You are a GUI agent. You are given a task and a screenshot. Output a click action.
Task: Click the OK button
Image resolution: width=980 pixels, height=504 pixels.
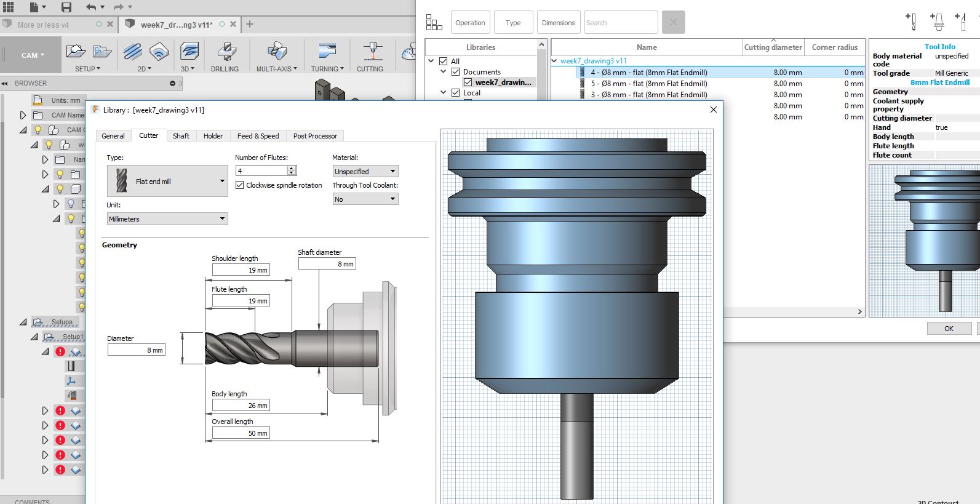tap(949, 329)
